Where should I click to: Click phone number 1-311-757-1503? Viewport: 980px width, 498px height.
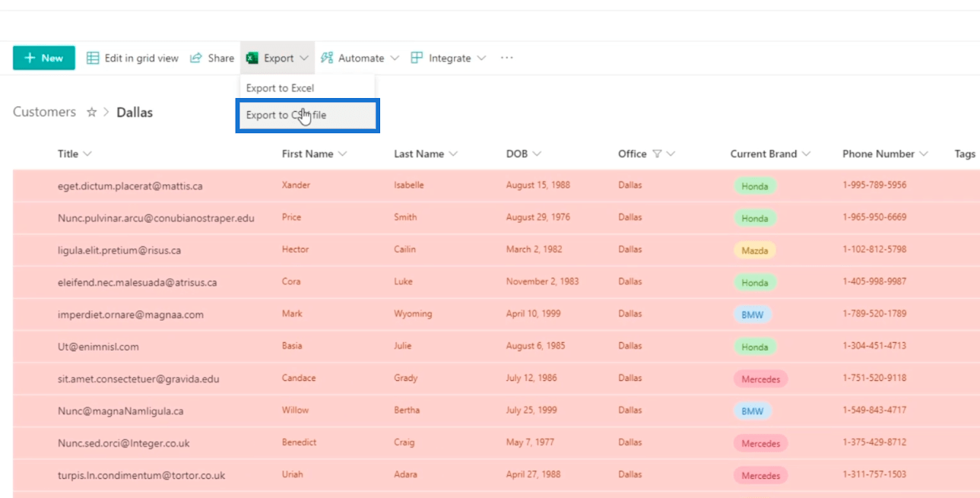[874, 474]
